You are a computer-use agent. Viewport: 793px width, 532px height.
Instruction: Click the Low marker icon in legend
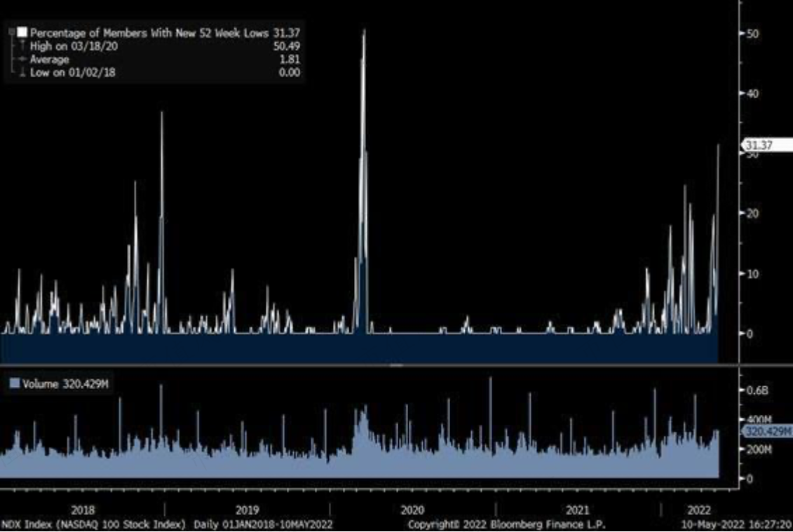pos(22,72)
